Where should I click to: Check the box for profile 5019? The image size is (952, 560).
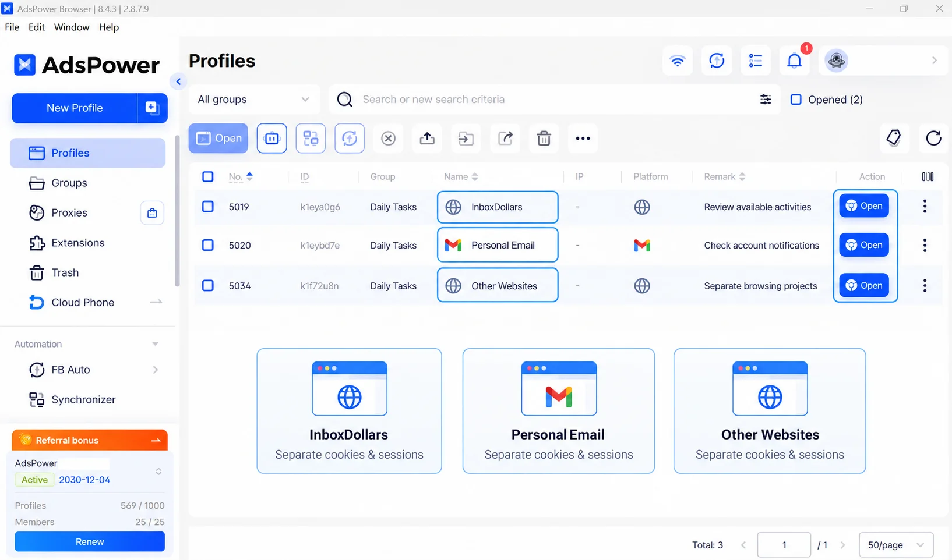click(207, 207)
